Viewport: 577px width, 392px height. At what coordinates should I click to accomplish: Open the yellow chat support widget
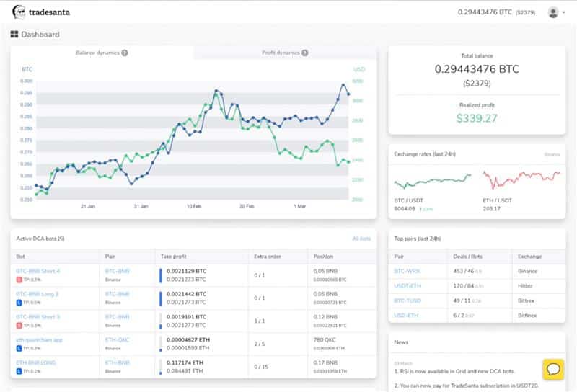point(553,369)
